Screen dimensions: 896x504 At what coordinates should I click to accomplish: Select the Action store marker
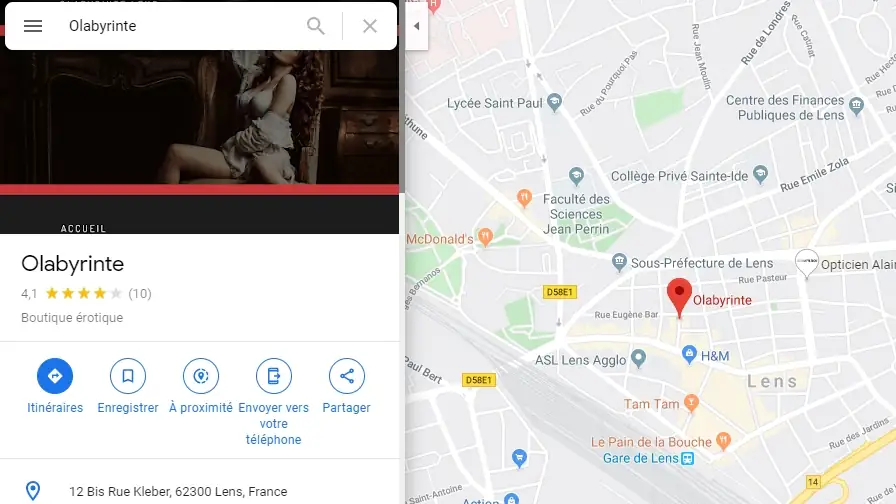pos(511,499)
